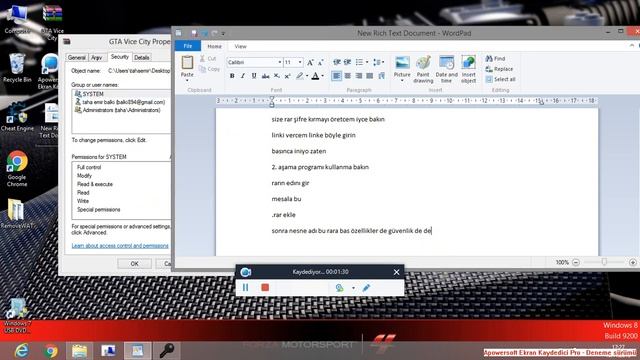Expand the text highlight color arrow
640x360 pixels.
click(307, 76)
